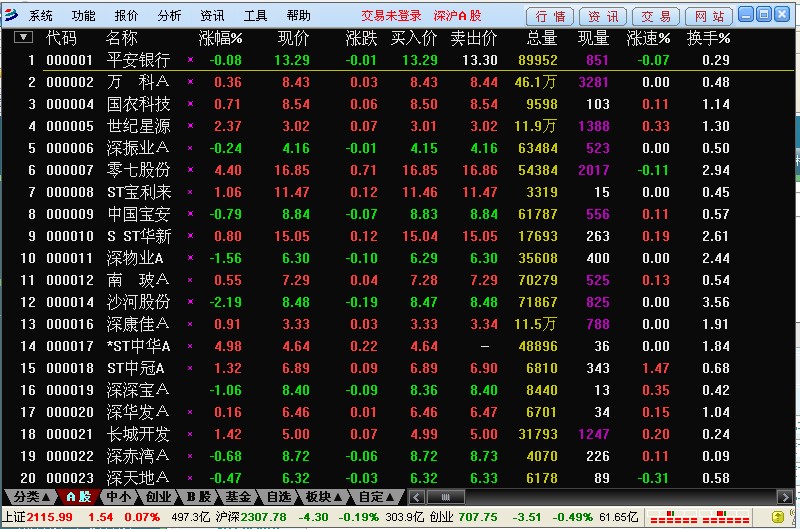This screenshot has height=529, width=800.
Task: Sort by the 总量 column header
Action: click(541, 38)
